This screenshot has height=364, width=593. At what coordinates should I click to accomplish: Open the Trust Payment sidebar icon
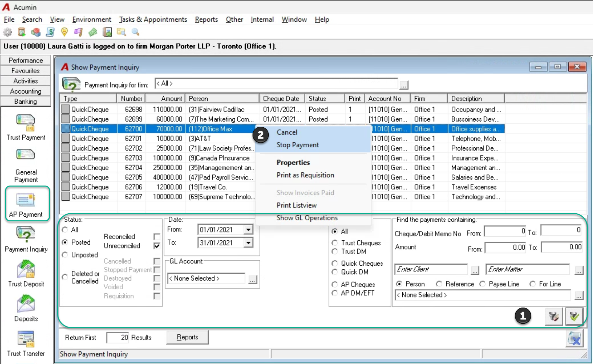(x=26, y=127)
